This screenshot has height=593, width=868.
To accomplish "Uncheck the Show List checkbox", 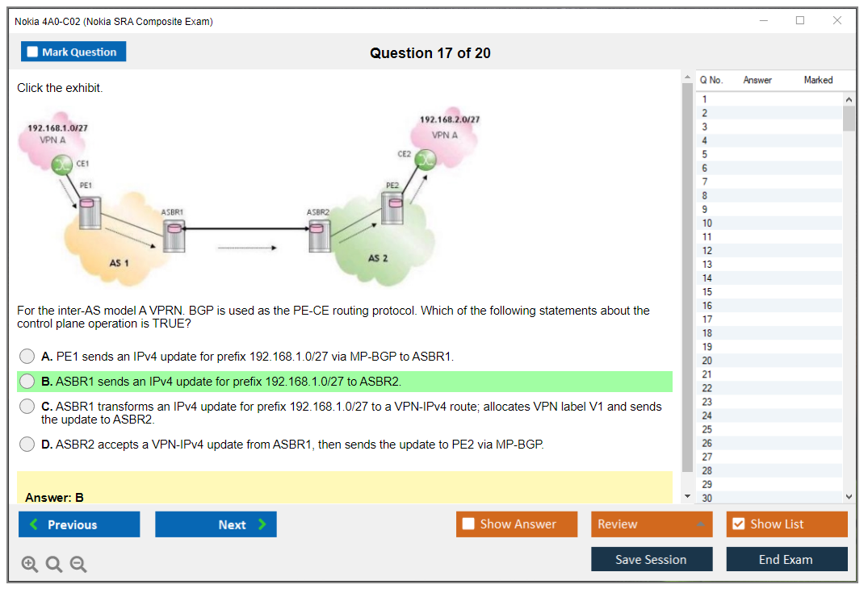I will point(738,524).
